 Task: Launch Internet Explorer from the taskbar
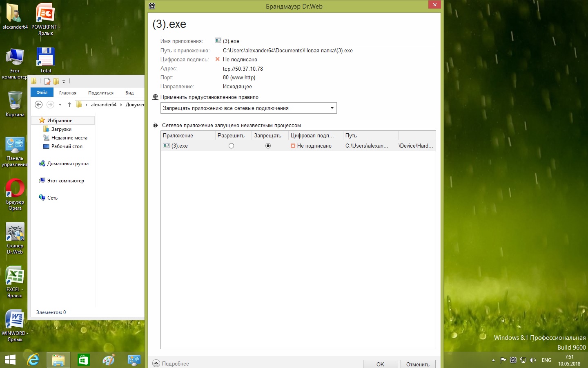[x=33, y=360]
